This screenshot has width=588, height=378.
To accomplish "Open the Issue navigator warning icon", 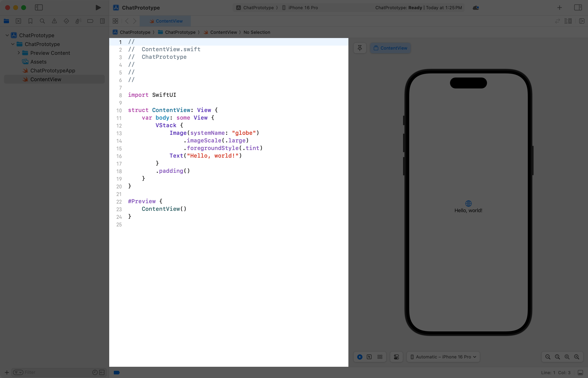I will coord(54,21).
